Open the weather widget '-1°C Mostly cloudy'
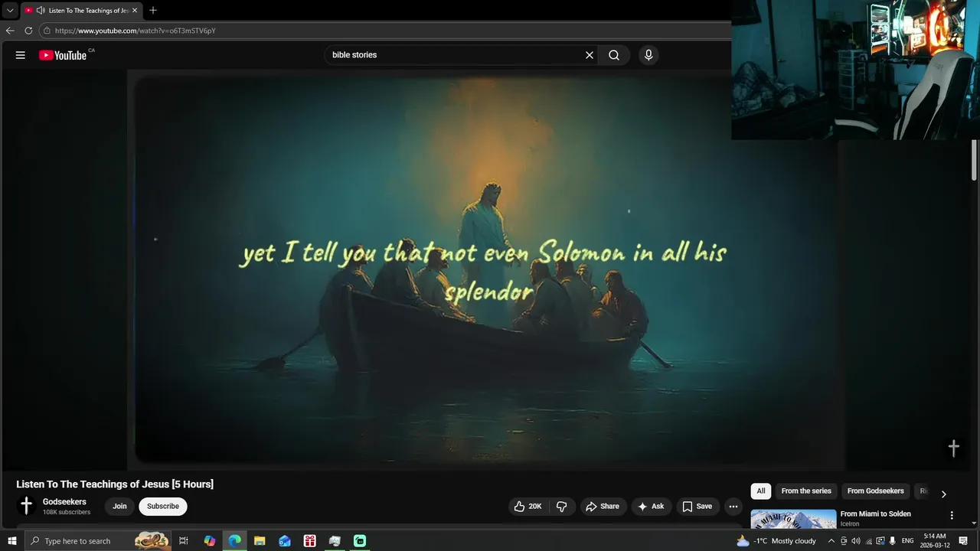The image size is (980, 551). [776, 541]
